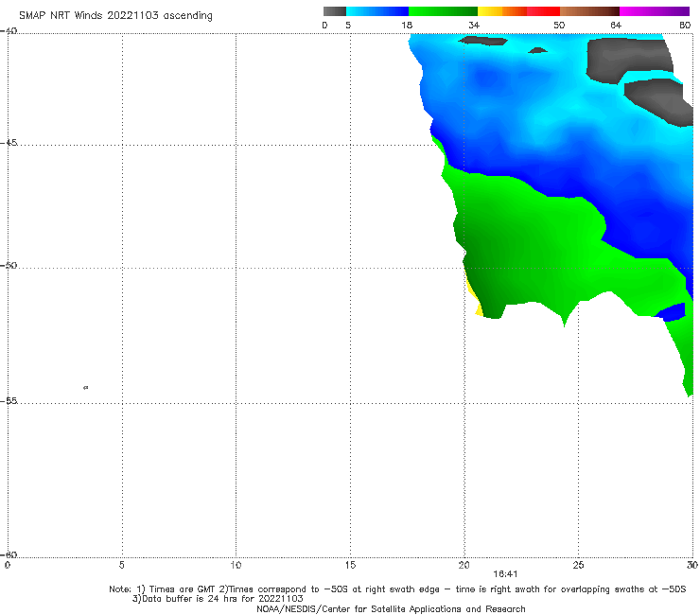Click the magenta 64-80 segment of color bar
The image size is (700, 615).
(655, 11)
